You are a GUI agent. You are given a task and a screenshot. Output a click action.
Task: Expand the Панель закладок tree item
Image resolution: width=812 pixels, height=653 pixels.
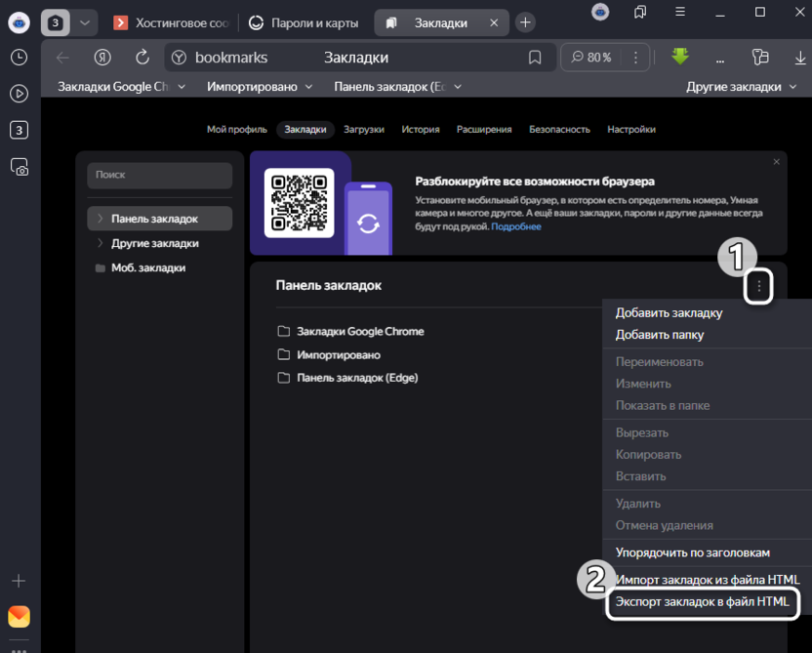[x=101, y=219]
